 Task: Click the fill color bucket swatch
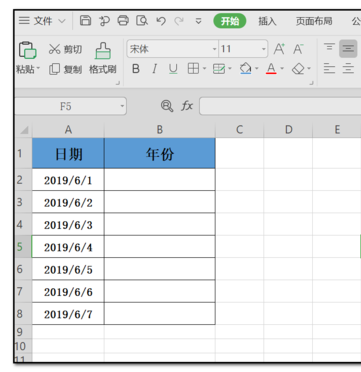click(x=246, y=69)
